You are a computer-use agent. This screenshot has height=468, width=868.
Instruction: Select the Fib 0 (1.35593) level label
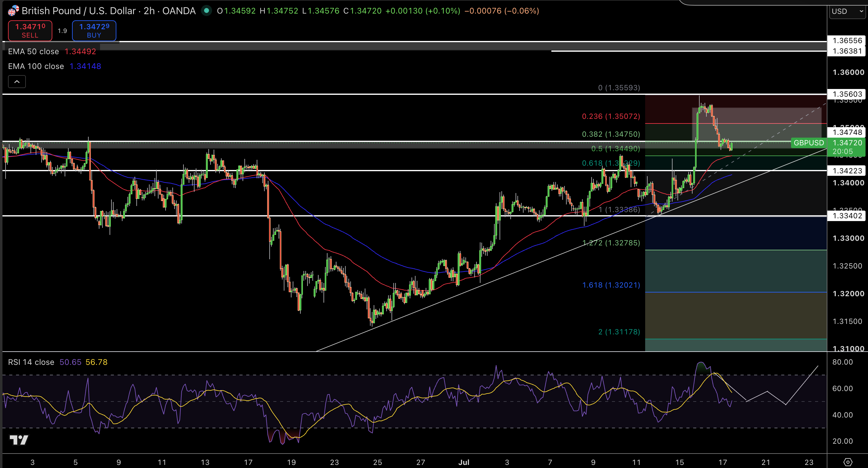619,88
